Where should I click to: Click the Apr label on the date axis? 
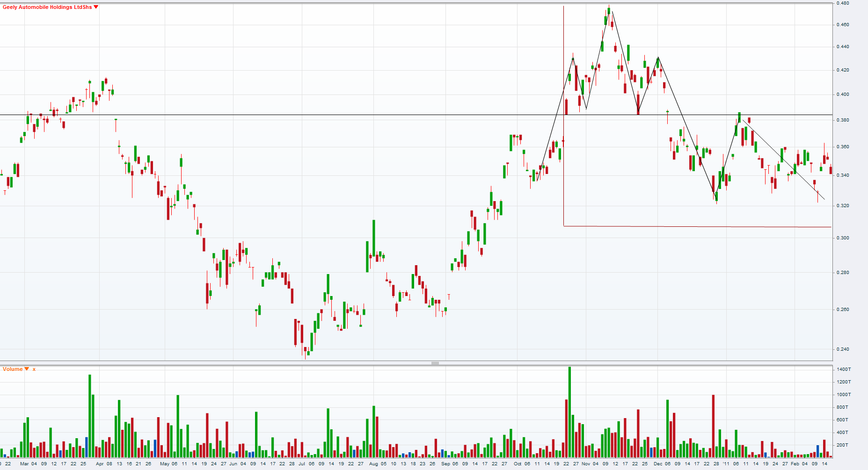100,464
